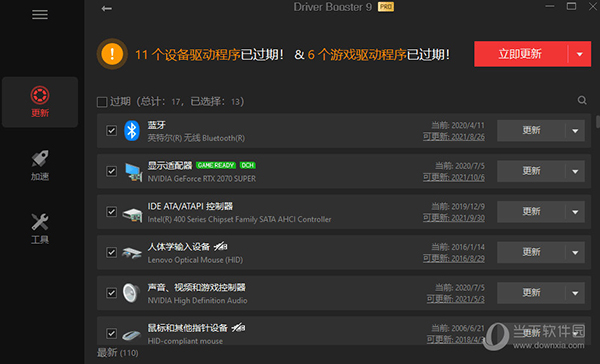
Task: Click the NVIDIA GeForce RTX 2070 SUPER text
Action: click(x=202, y=179)
